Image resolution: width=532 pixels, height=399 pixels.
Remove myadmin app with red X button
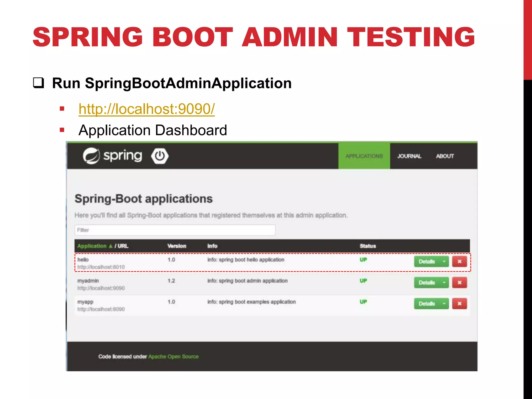[459, 282]
